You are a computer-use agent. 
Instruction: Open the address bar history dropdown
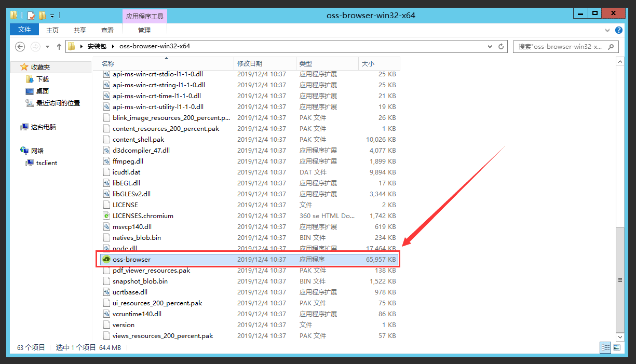490,46
